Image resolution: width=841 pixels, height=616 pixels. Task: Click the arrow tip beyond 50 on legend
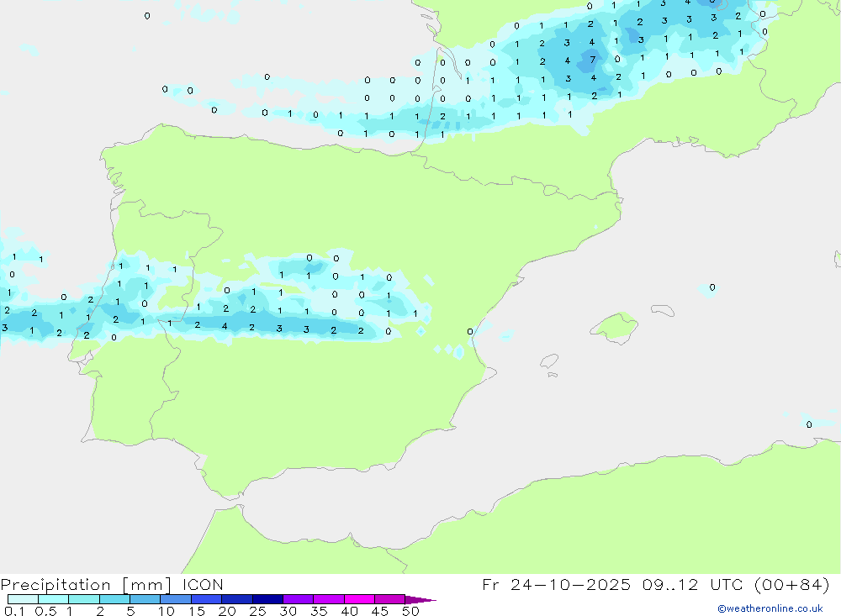point(421,600)
